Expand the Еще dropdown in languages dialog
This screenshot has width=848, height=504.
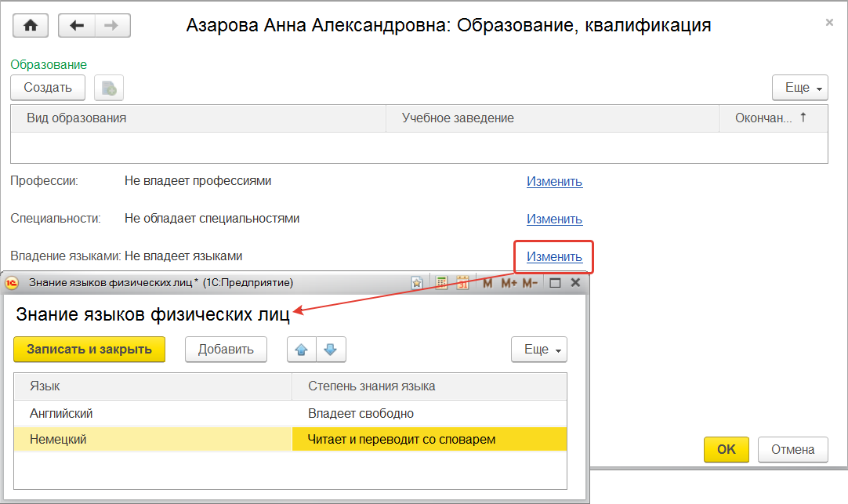point(538,350)
